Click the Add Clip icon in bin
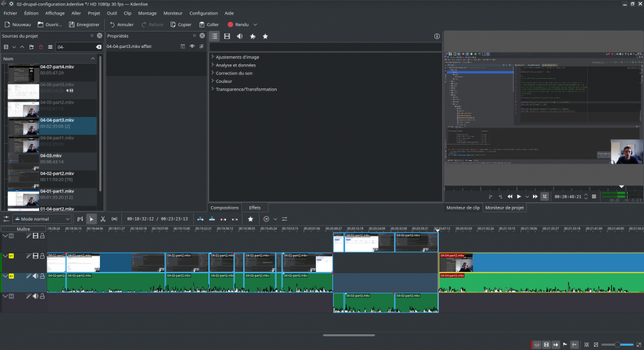Image resolution: width=644 pixels, height=350 pixels. pyautogui.click(x=5, y=47)
